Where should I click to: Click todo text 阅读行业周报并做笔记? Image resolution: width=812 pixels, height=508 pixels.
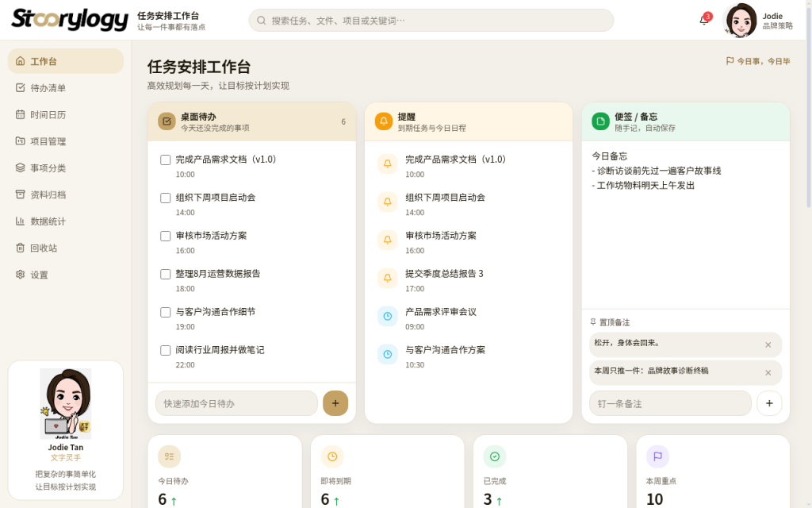point(220,350)
